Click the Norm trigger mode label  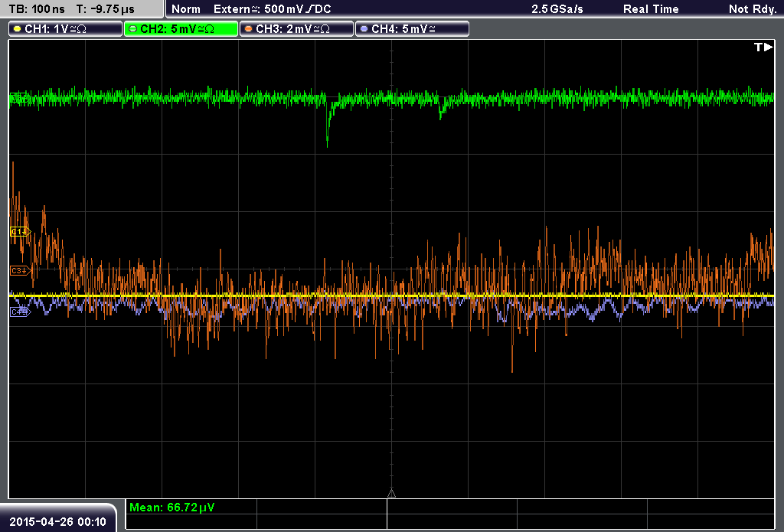186,9
